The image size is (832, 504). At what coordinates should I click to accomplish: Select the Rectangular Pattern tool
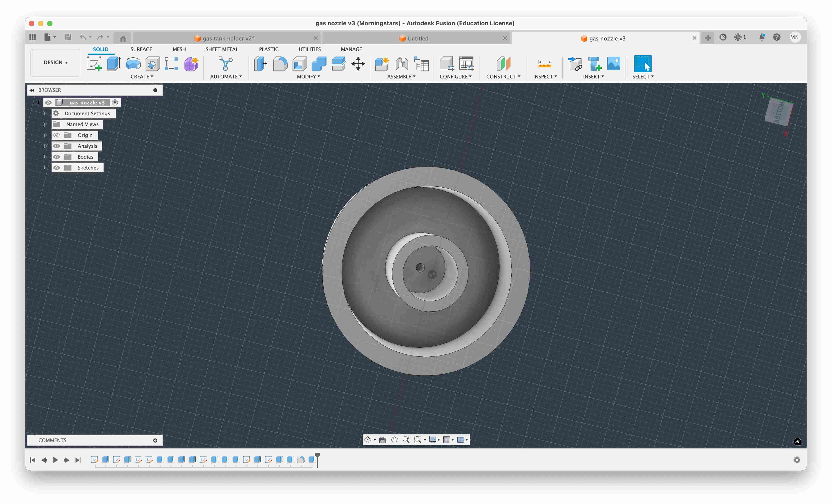[x=172, y=64]
